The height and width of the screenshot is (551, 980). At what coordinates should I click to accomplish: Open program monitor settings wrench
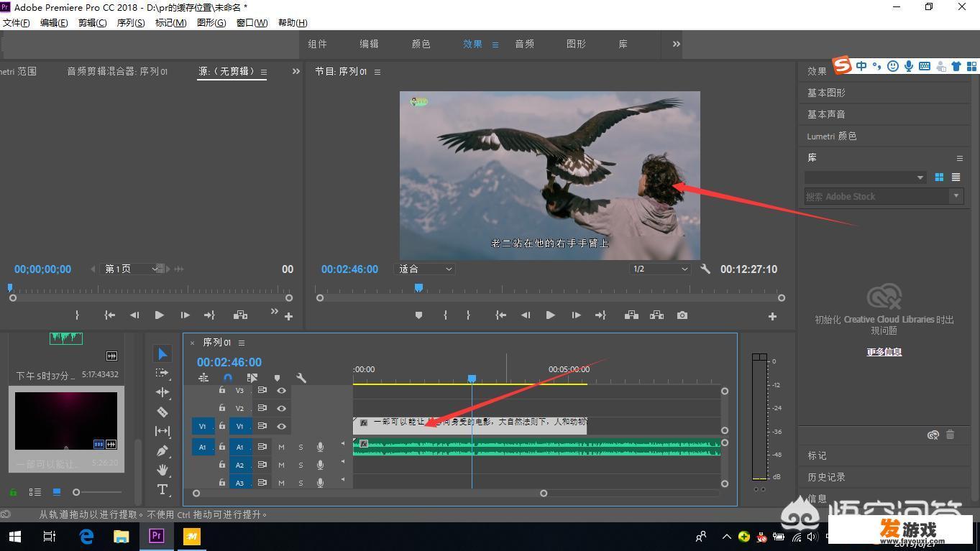pos(705,269)
